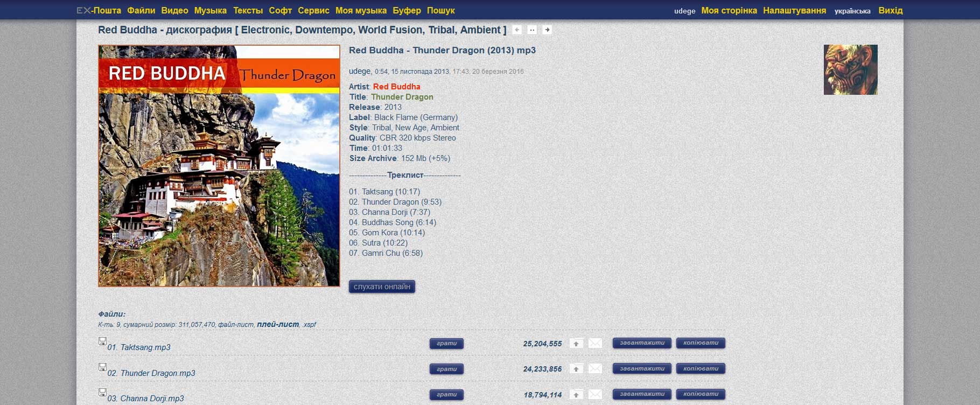Click floppy disk icon beside 02. Thunder Dragon.mp3
Viewport: 980px width, 405px height.
pyautogui.click(x=102, y=367)
